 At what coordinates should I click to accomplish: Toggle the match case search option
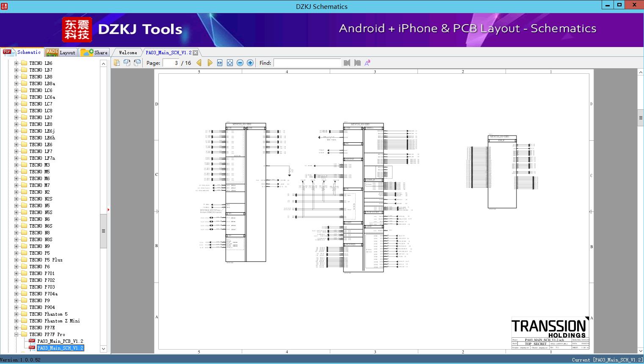368,63
